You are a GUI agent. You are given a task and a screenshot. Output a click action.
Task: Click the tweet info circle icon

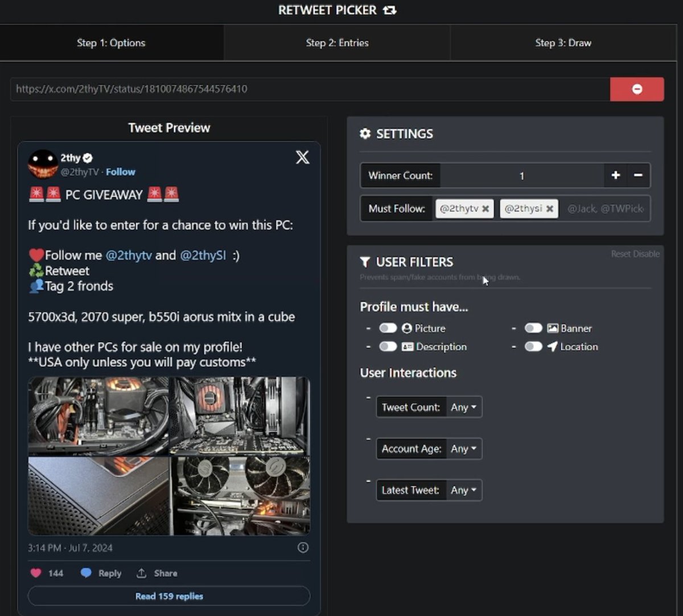click(303, 547)
